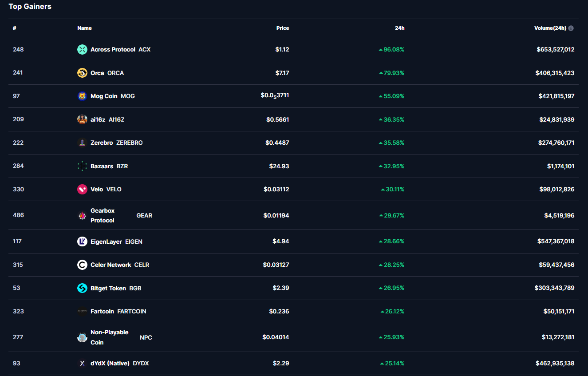
Task: Click the dYdX (Native) logo icon
Action: [82, 364]
